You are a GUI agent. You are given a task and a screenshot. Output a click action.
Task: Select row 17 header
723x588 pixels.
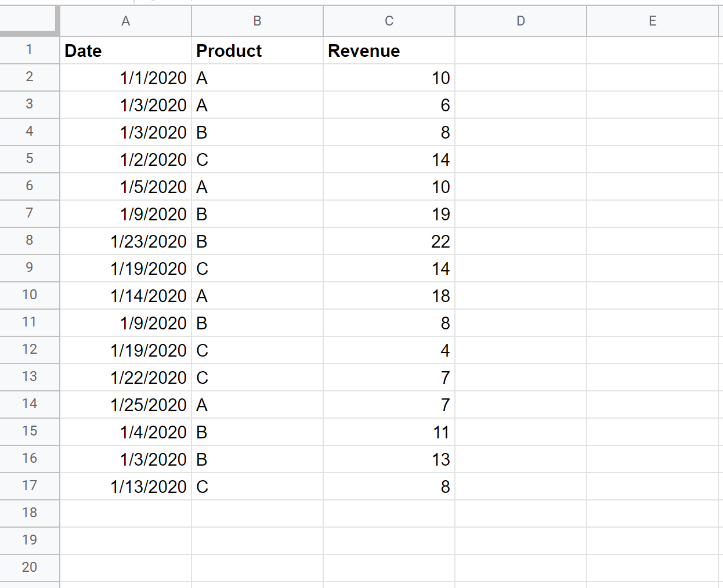29,486
